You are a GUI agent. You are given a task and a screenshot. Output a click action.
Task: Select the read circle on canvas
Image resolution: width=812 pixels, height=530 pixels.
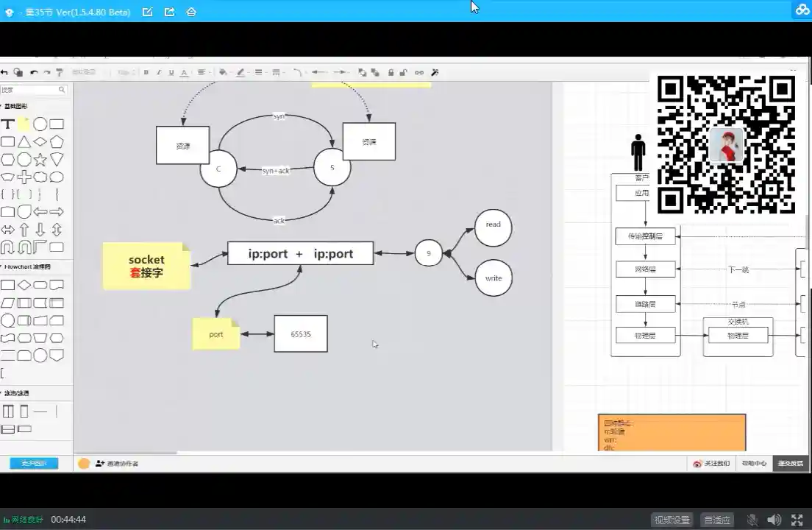[x=493, y=227]
